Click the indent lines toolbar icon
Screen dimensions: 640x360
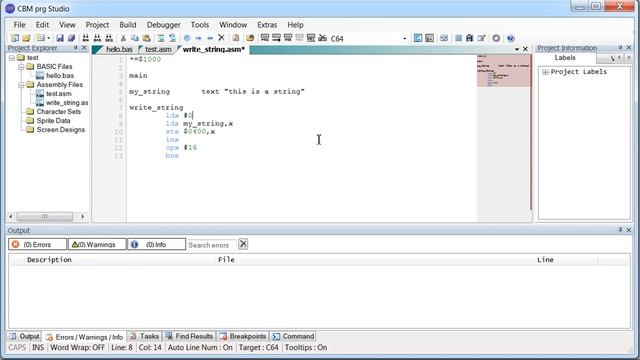point(161,38)
